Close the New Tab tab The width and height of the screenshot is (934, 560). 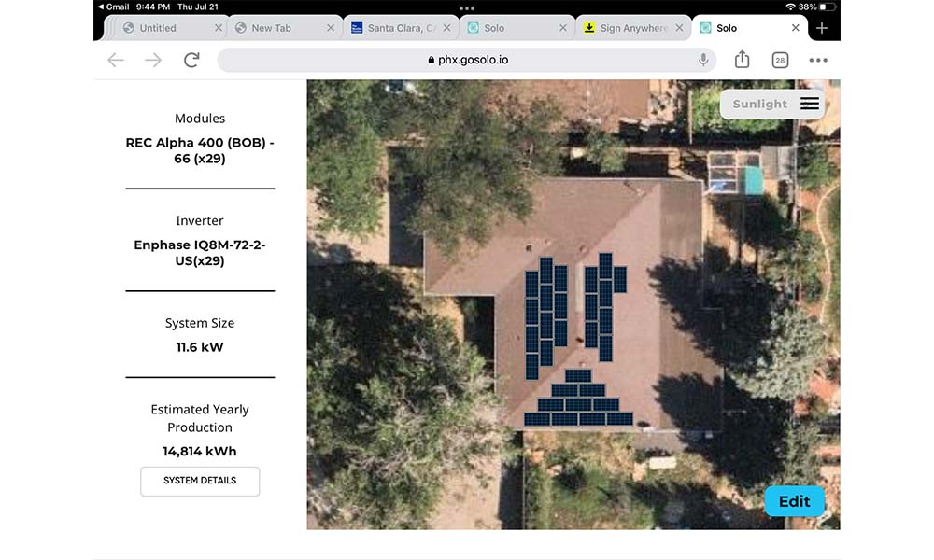tap(331, 28)
